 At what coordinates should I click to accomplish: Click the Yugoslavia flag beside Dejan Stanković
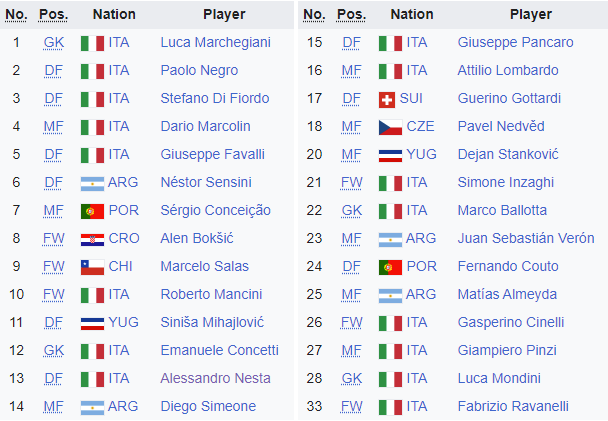coord(390,155)
